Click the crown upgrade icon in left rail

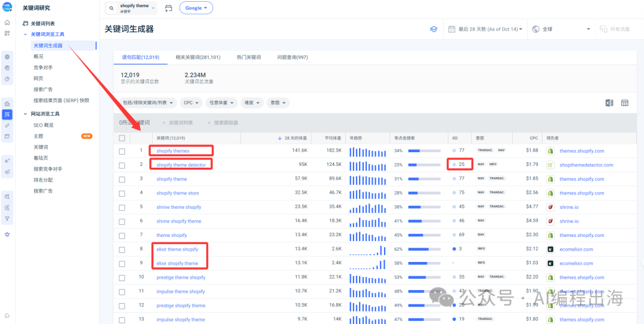pyautogui.click(x=7, y=234)
